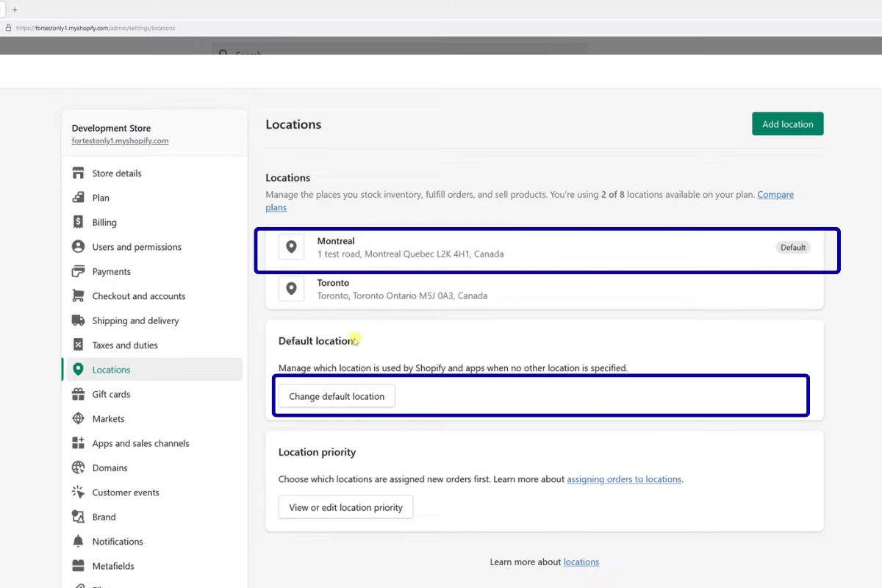882x588 pixels.
Task: Click the Toronto location pin icon
Action: (291, 289)
